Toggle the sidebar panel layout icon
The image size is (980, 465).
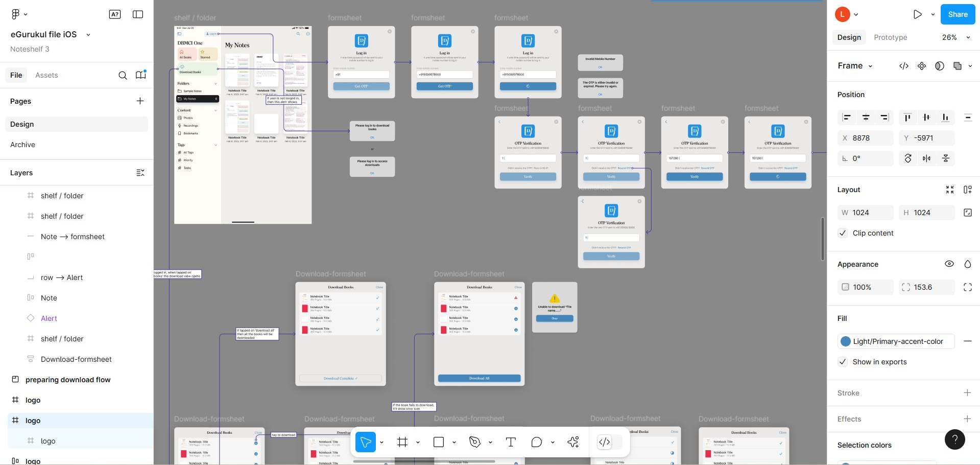pos(138,14)
